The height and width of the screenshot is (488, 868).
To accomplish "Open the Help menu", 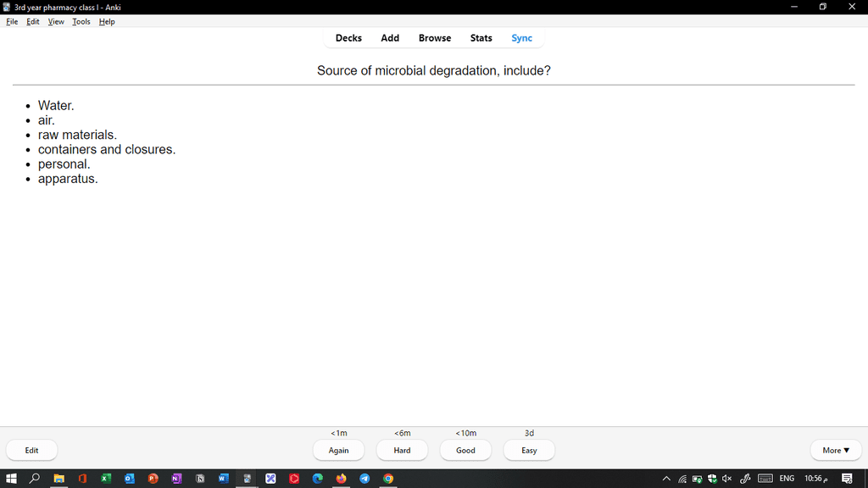I will click(x=107, y=21).
